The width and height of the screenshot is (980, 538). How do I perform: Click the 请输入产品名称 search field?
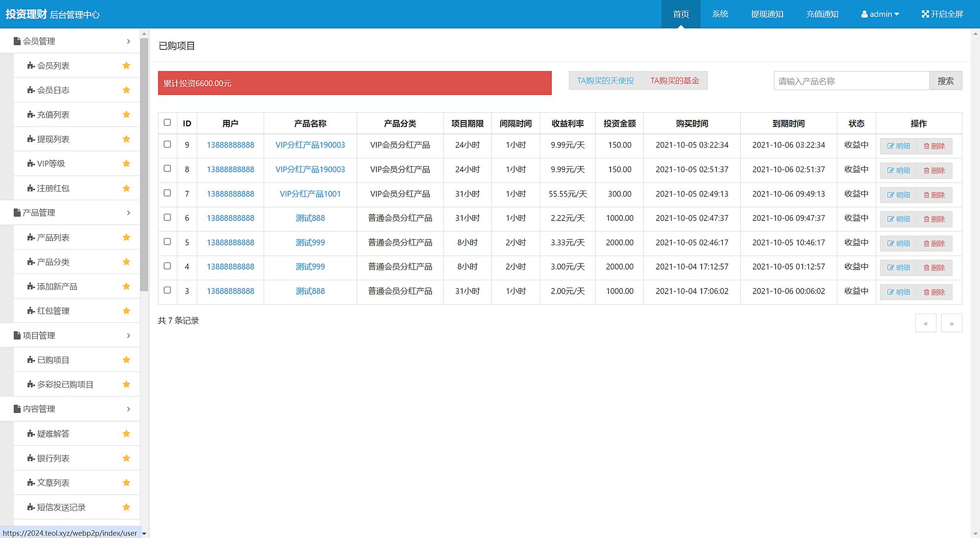[x=851, y=81]
